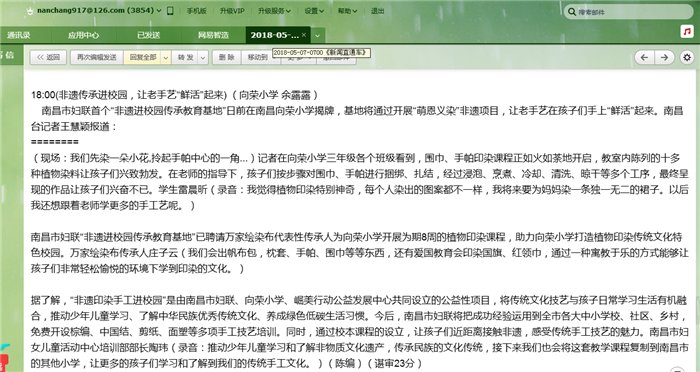Viewport: 700px width, 372px height.
Task: Click the 回复全部 button
Action: coord(143,57)
